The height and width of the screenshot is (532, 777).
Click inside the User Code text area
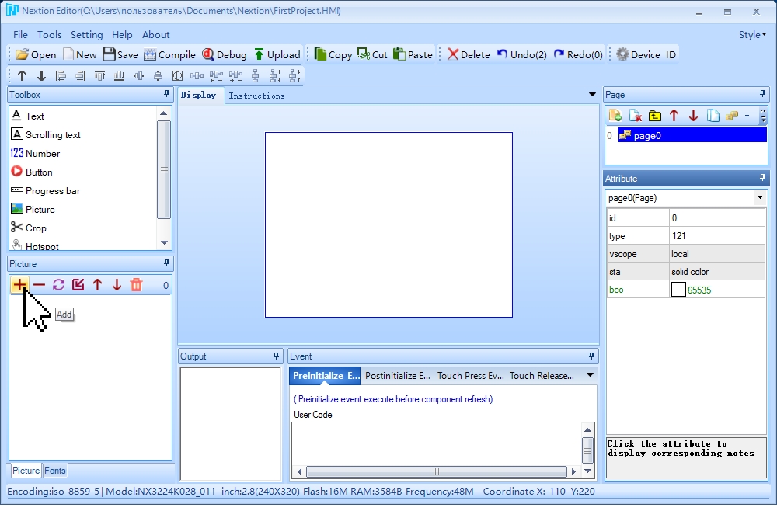point(437,444)
